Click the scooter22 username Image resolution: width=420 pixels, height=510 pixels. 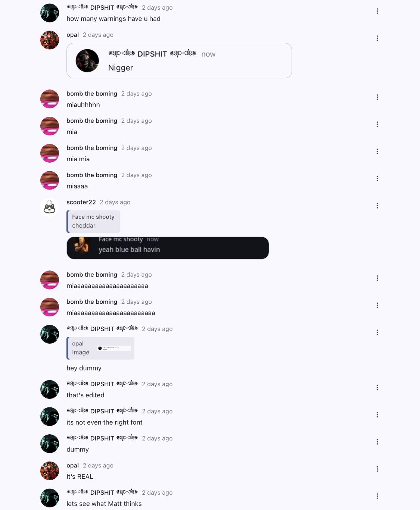[81, 202]
